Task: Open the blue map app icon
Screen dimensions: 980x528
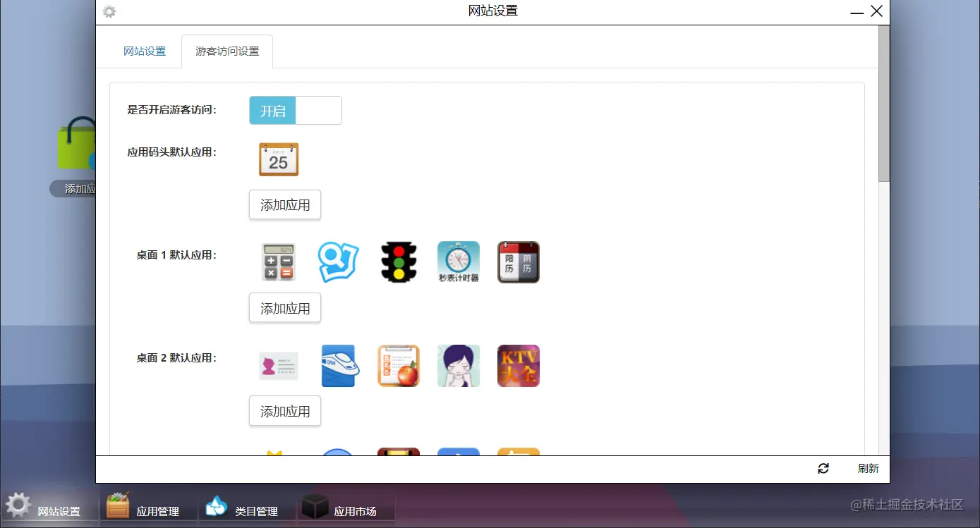Action: coord(338,262)
